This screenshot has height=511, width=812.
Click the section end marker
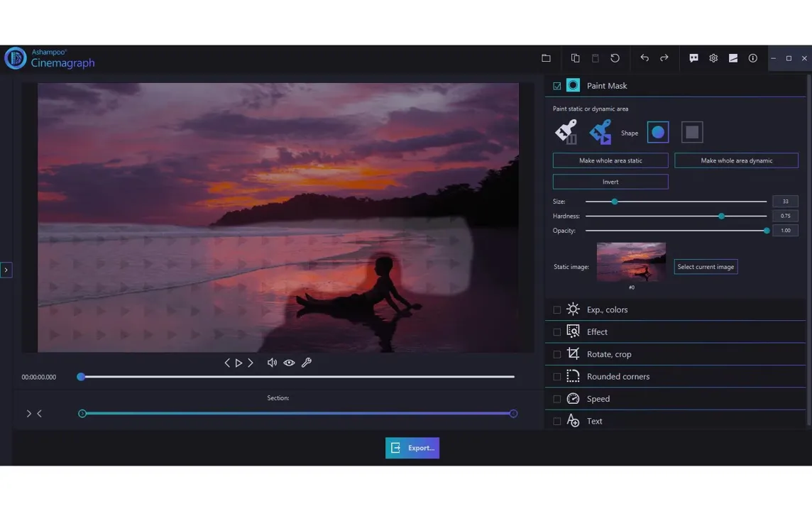coord(513,414)
